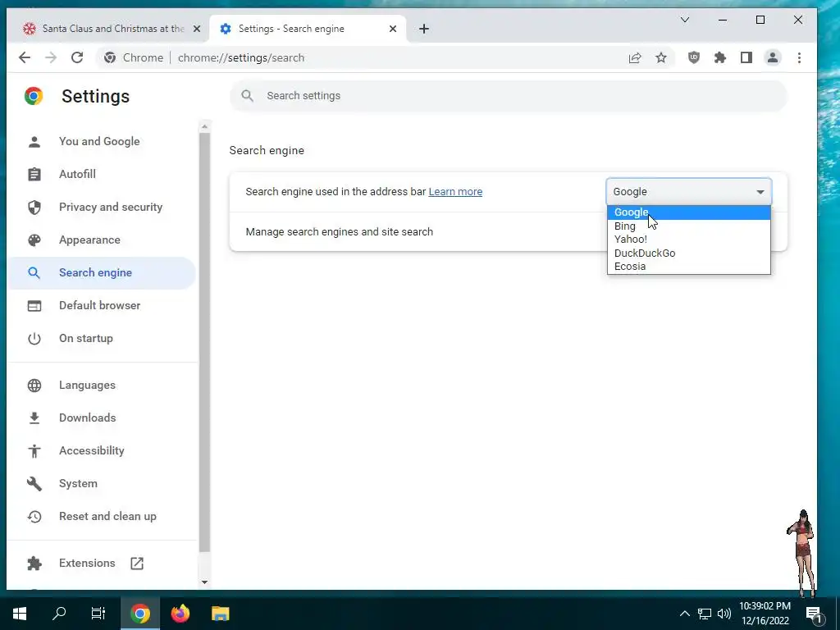
Task: Click the taskbar clock and date
Action: [x=765, y=614]
